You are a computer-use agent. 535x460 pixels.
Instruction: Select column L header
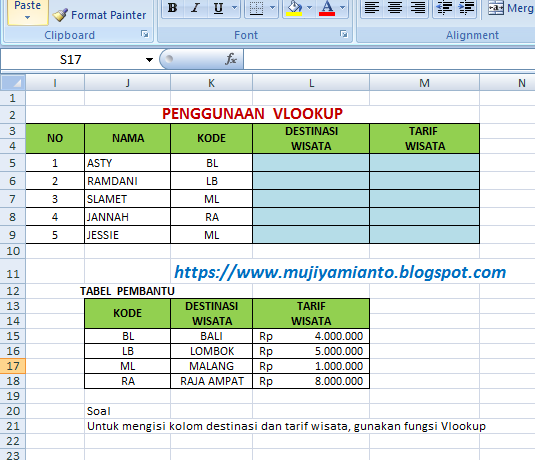[311, 83]
